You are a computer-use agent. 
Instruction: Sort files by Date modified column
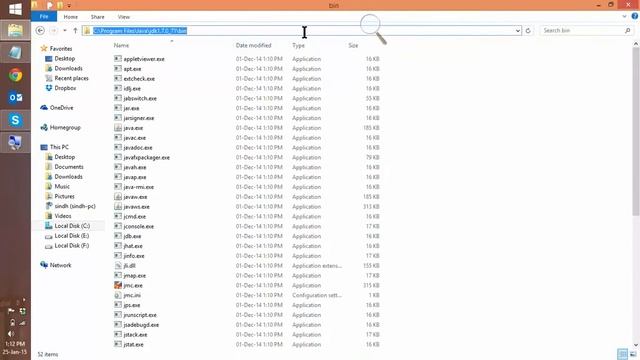pos(253,45)
